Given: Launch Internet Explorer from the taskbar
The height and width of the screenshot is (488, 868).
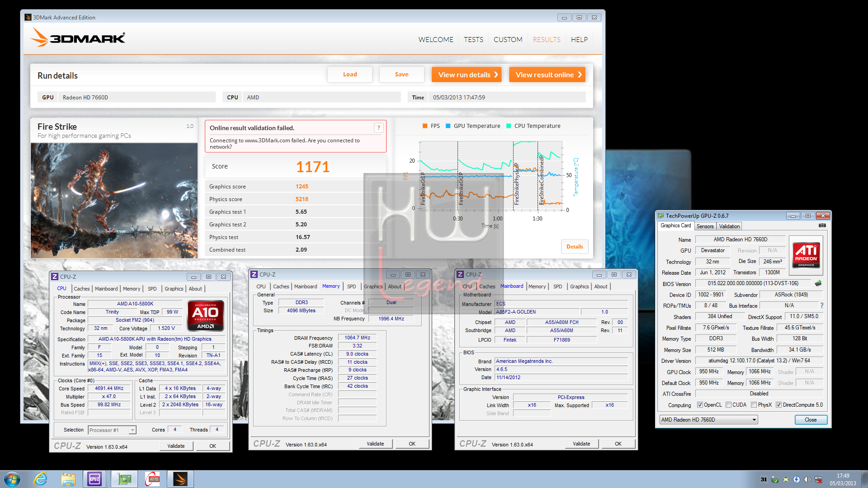Looking at the screenshot, I should click(41, 479).
